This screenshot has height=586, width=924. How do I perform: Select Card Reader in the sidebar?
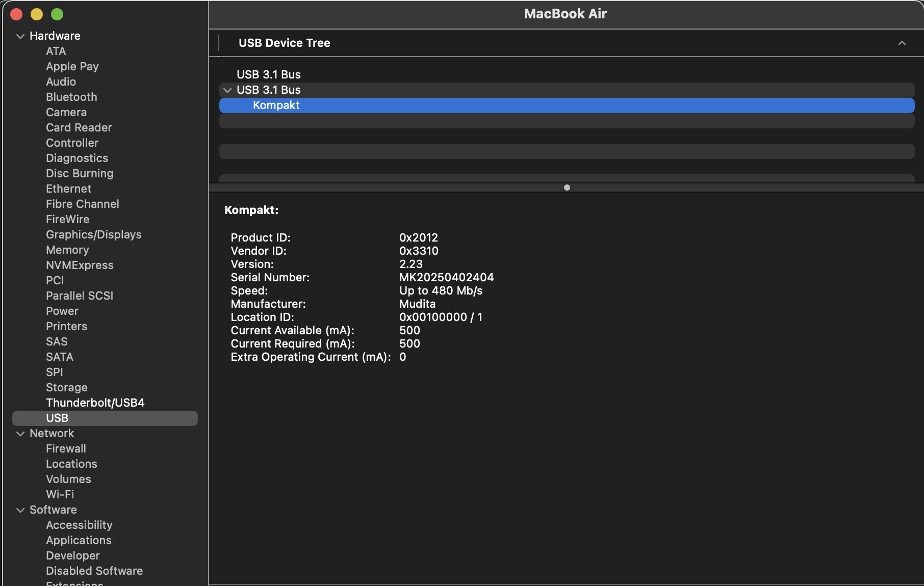pos(79,127)
